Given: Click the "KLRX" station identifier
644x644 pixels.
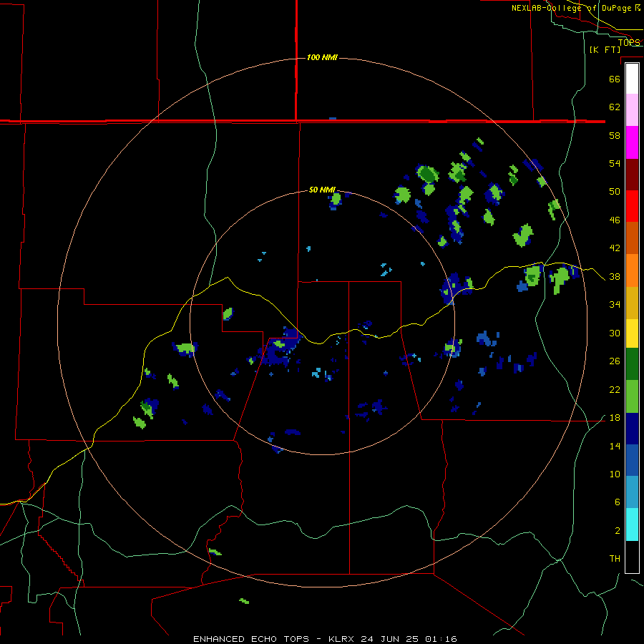Looking at the screenshot, I should pos(342,639).
